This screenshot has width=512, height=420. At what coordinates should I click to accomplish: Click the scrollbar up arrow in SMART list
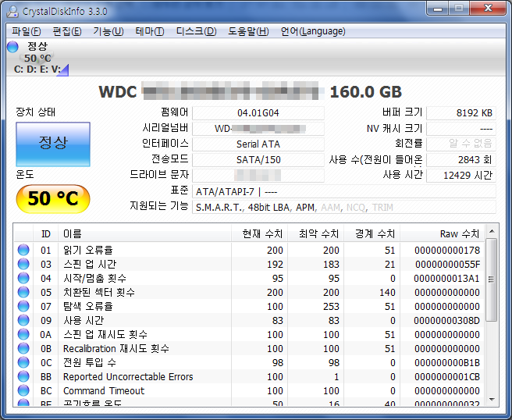click(x=492, y=231)
